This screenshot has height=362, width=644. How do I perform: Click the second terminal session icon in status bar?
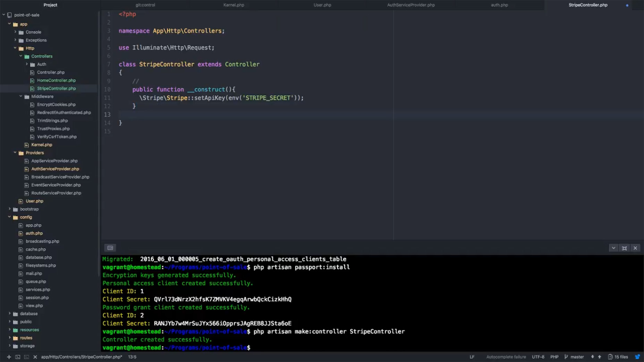tap(26, 357)
